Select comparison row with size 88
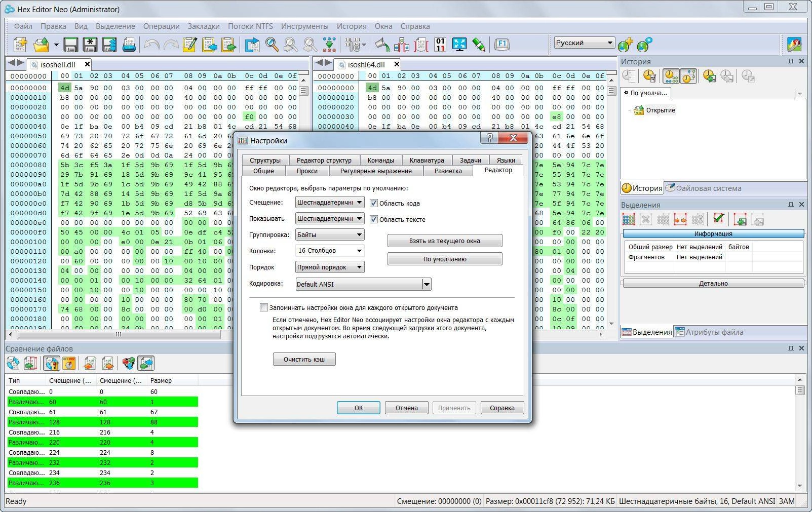812x512 pixels. [102, 422]
